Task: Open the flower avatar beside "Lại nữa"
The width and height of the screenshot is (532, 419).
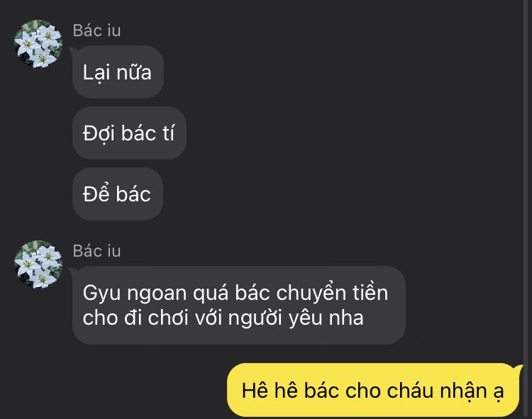Action: (x=38, y=44)
